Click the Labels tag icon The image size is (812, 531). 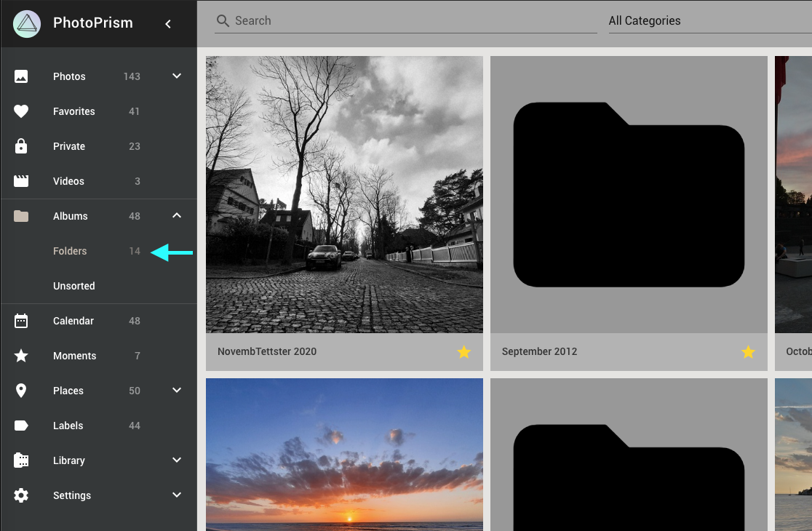coord(21,426)
